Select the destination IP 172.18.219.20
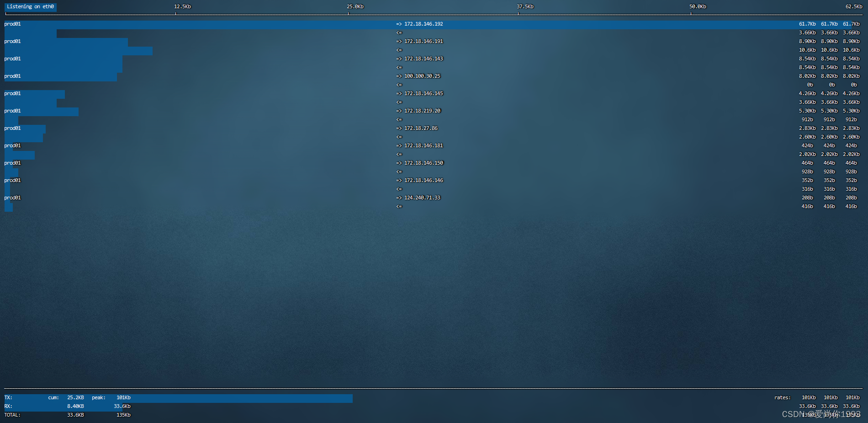 422,111
